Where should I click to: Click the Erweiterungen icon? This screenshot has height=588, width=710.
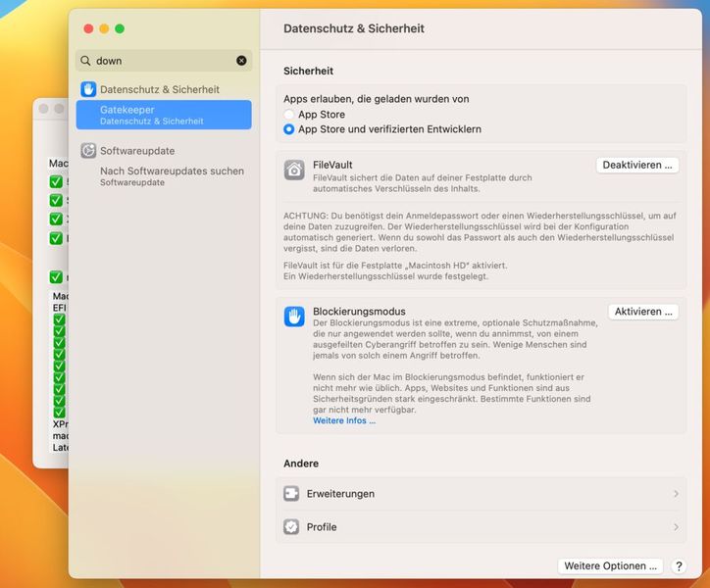291,493
